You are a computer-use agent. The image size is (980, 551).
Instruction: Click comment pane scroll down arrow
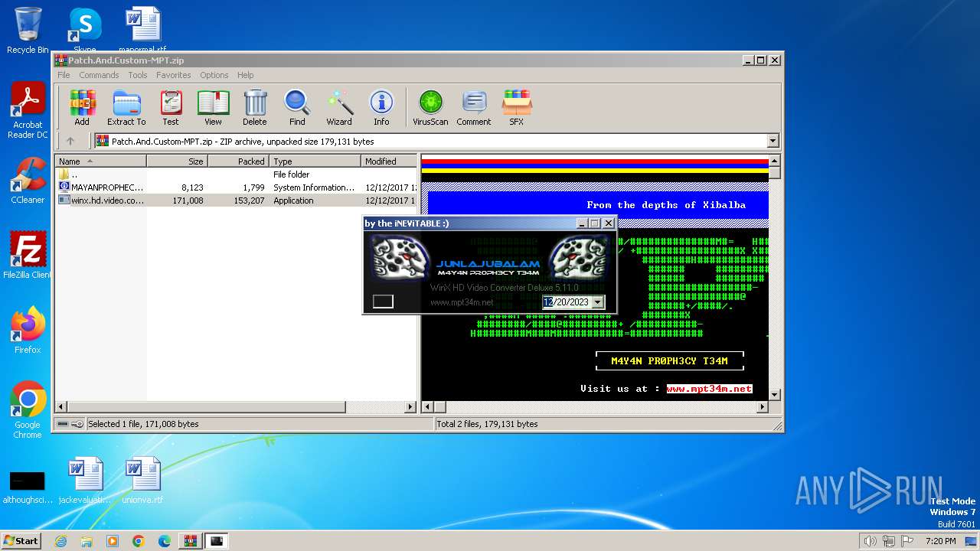point(774,395)
